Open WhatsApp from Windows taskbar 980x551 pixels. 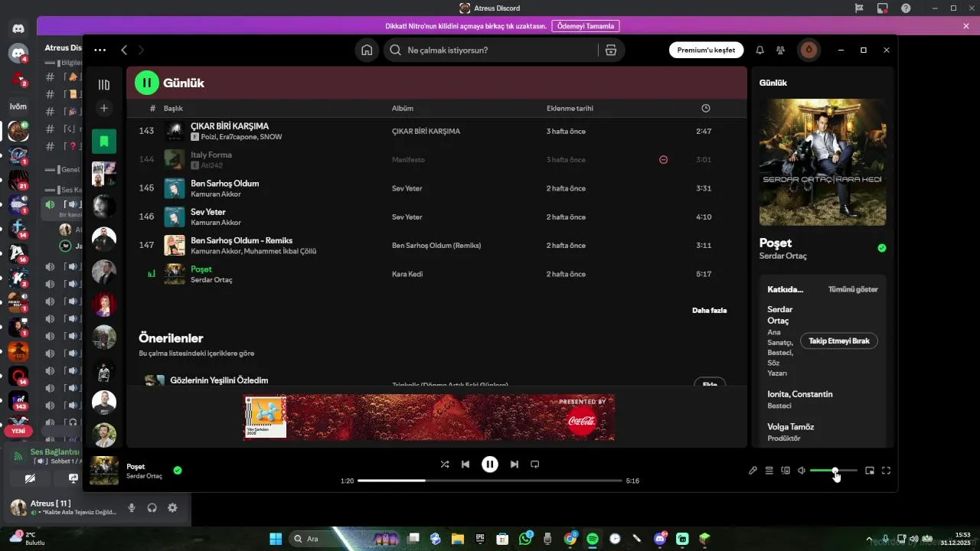point(525,539)
